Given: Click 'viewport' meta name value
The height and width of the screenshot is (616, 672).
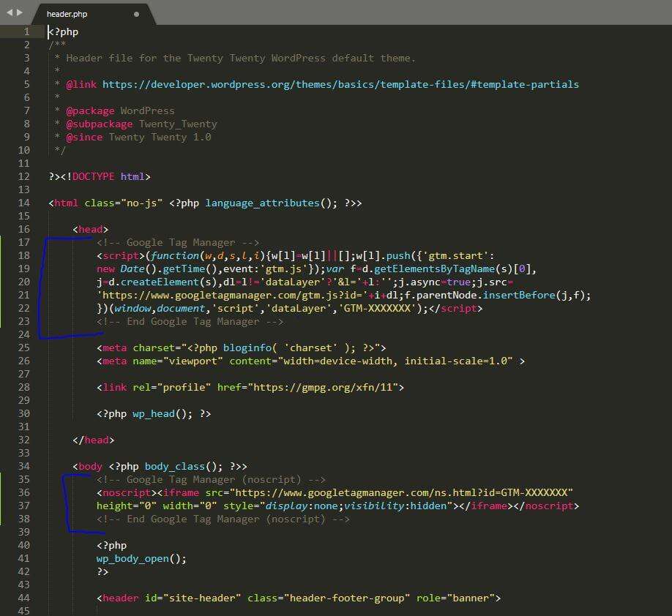Looking at the screenshot, I should click(193, 361).
